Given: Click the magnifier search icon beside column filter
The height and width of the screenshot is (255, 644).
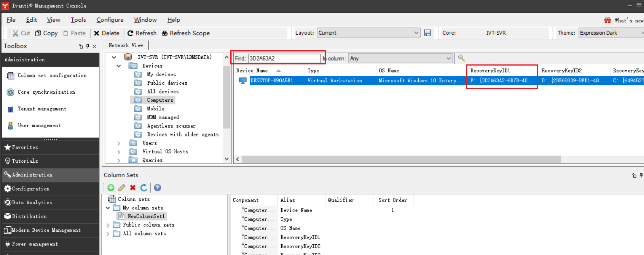Looking at the screenshot, I should (x=461, y=58).
